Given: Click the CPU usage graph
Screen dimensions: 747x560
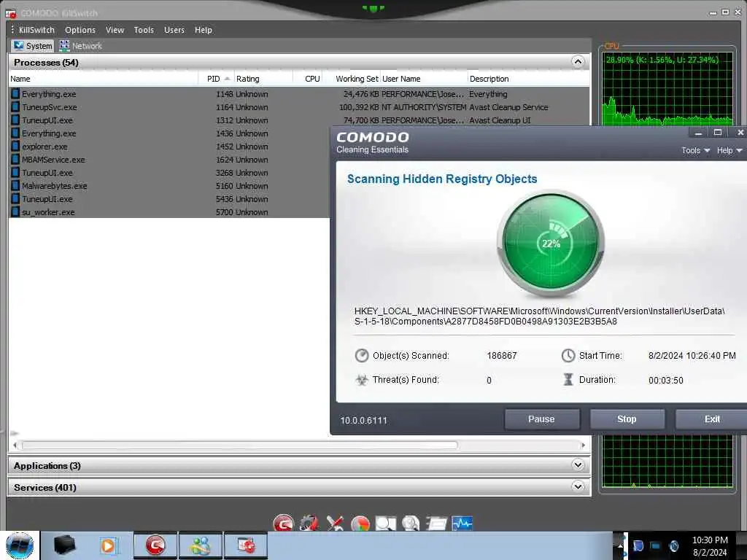Looking at the screenshot, I should (x=668, y=88).
